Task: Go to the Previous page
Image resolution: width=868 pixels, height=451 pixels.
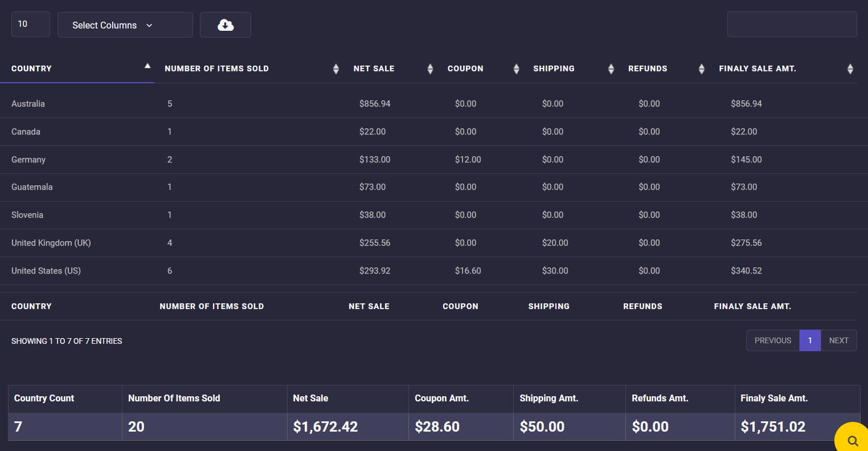Action: (x=772, y=340)
